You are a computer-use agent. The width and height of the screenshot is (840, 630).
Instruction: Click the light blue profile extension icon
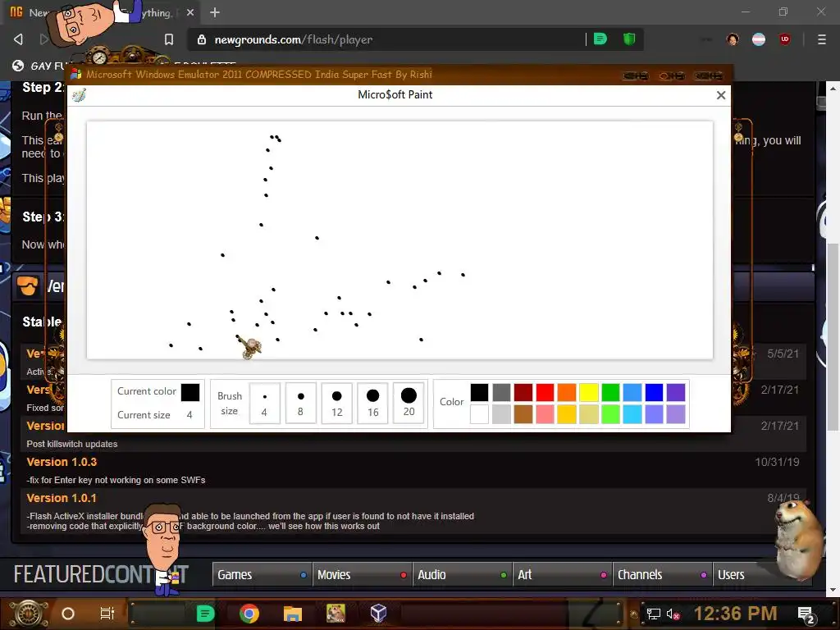coord(759,39)
